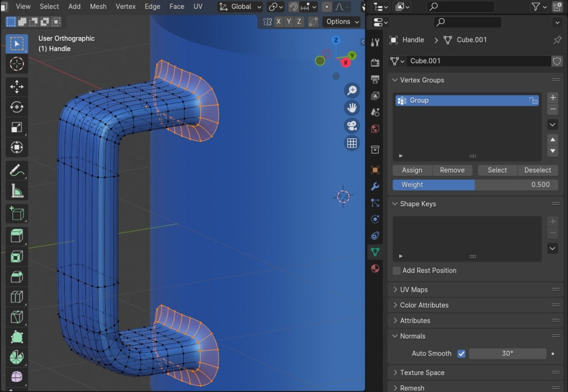Open the Global transform orientation dropdown

[240, 7]
